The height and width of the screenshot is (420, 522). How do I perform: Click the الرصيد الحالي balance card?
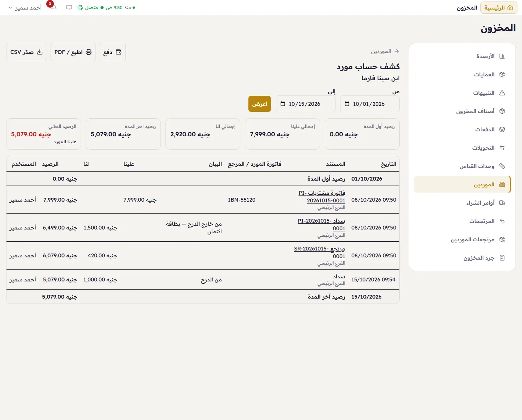click(44, 134)
